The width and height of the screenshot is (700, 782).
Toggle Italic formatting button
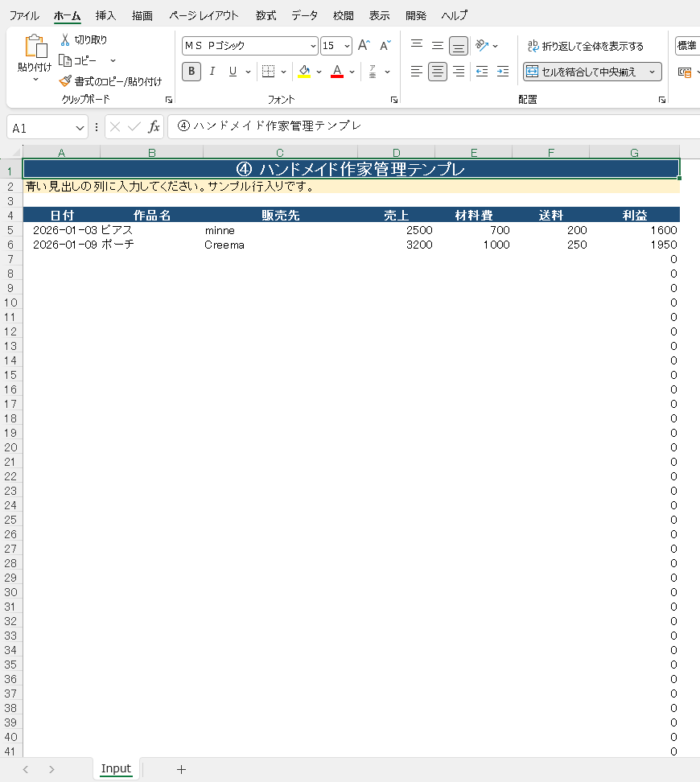tap(212, 72)
